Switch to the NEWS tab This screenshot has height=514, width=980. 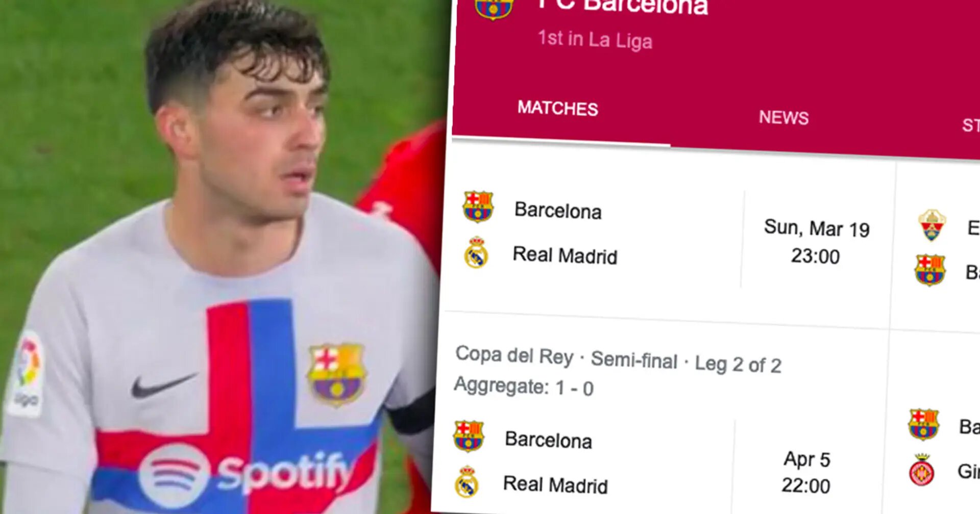783,117
